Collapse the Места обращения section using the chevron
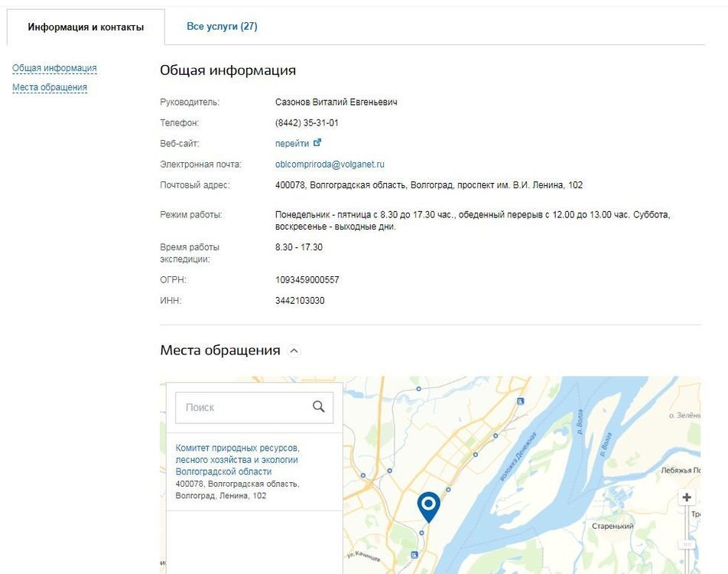Viewport: 728px width, 574px height. click(294, 351)
